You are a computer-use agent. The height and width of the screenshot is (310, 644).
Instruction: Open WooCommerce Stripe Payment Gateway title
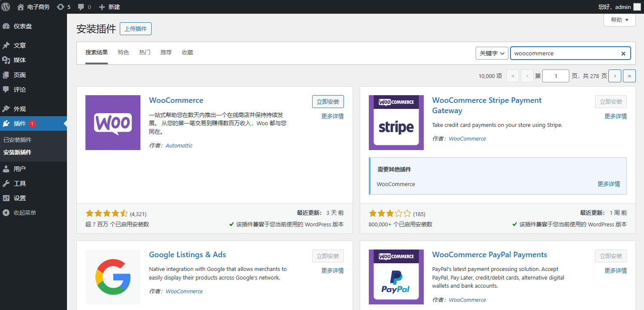pyautogui.click(x=487, y=105)
